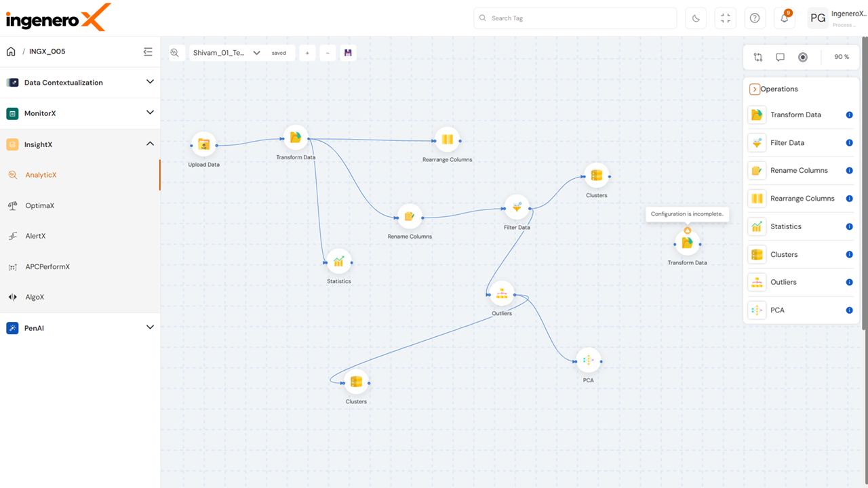The height and width of the screenshot is (488, 868).
Task: Pick Rearrange Columns in Operations panel
Action: [801, 199]
